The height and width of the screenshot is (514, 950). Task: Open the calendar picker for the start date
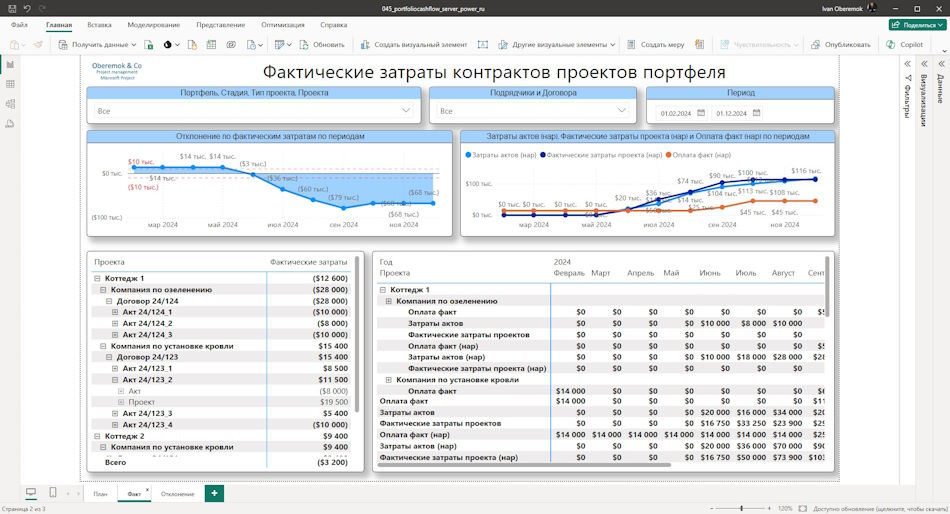coord(701,113)
